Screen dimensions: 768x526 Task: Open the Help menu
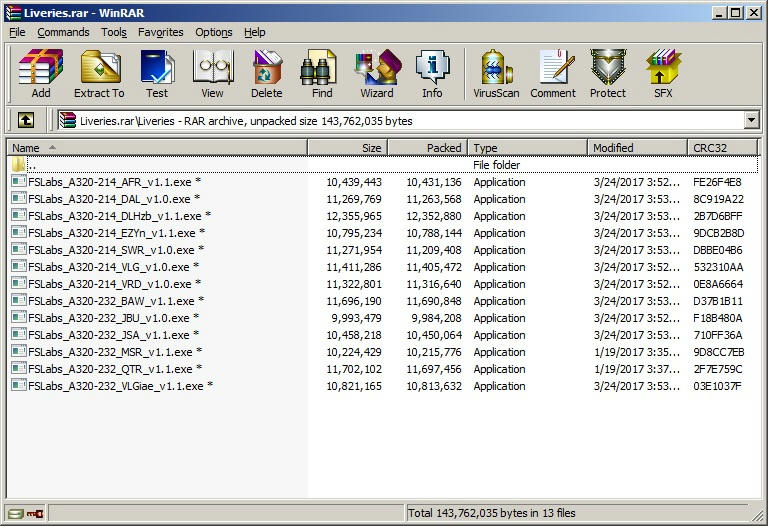point(255,32)
